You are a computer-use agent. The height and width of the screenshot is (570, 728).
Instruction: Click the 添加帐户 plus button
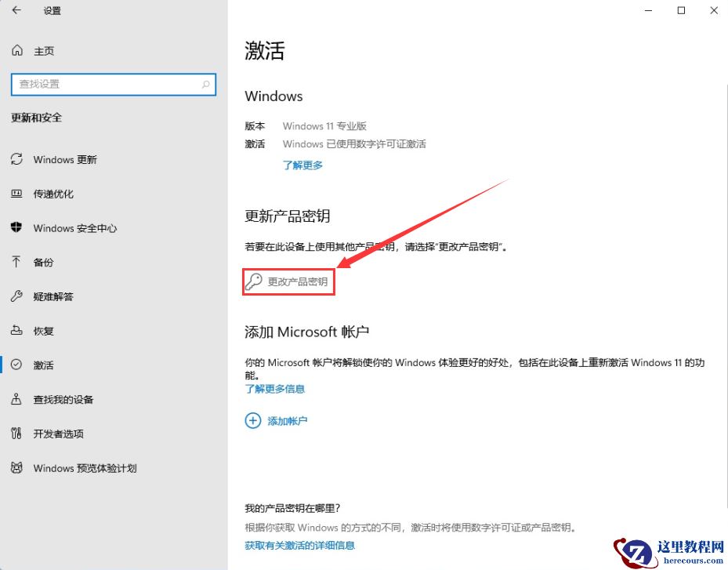click(x=253, y=421)
